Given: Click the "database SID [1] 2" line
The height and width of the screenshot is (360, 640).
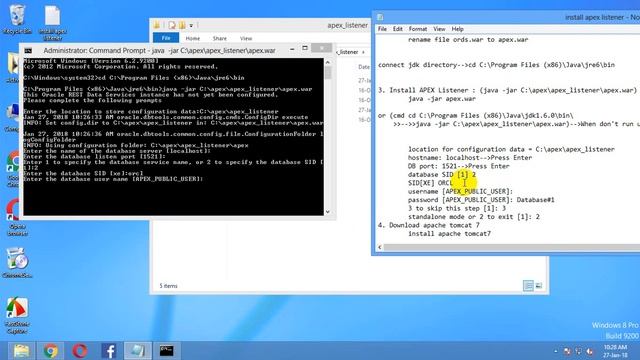Looking at the screenshot, I should (442, 175).
